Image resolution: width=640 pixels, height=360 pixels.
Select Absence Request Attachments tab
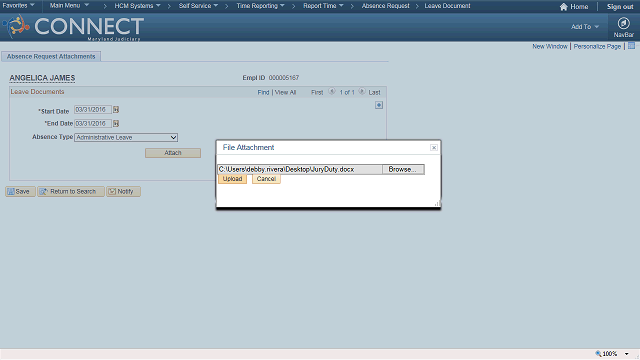[x=51, y=56]
